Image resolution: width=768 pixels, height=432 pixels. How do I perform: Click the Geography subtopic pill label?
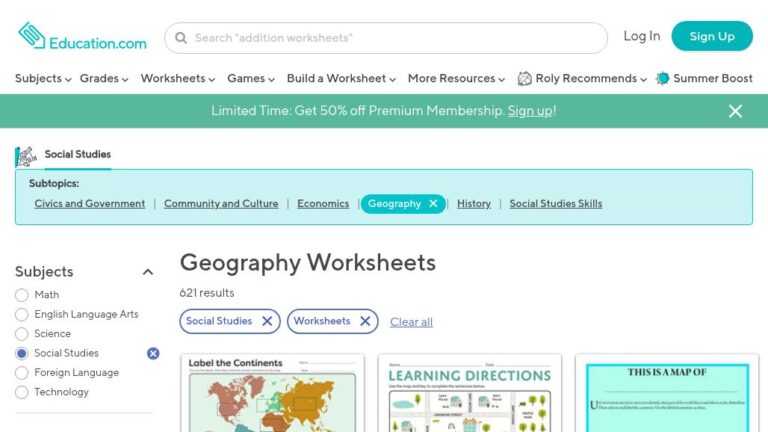(394, 204)
